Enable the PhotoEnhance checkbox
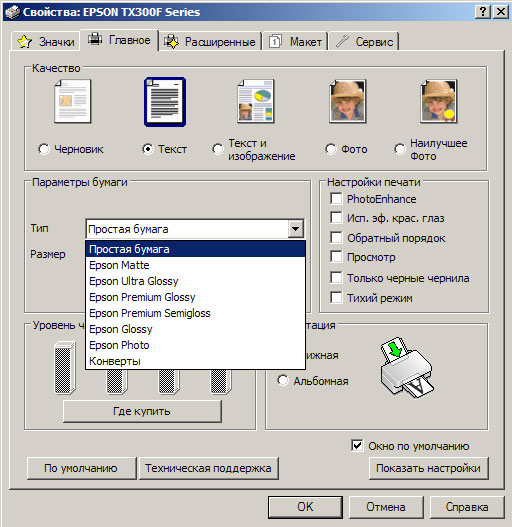512x527 pixels. (x=336, y=198)
